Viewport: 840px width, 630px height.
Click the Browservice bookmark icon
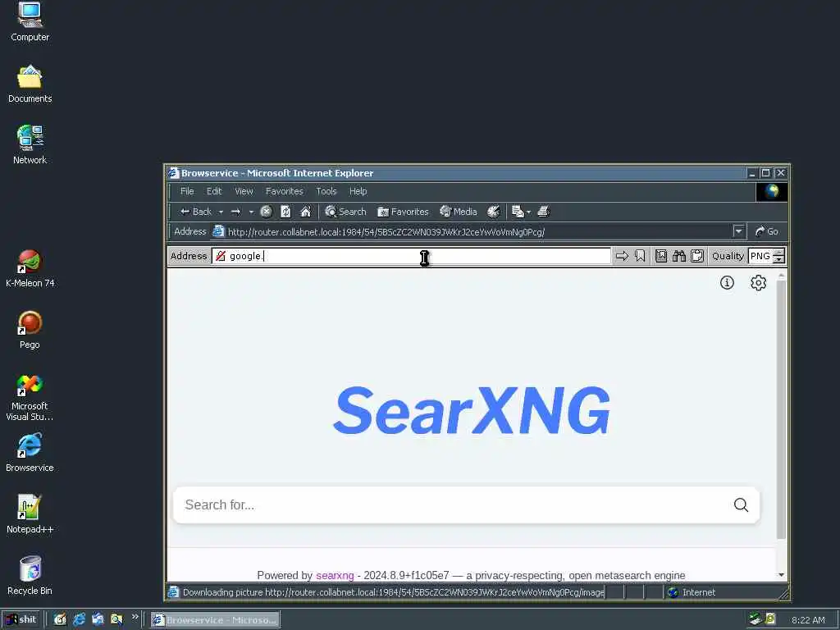pyautogui.click(x=640, y=256)
